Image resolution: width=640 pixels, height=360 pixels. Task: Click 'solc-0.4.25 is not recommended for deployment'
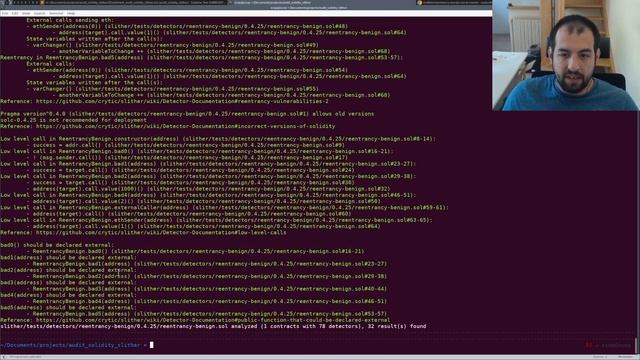[73, 120]
